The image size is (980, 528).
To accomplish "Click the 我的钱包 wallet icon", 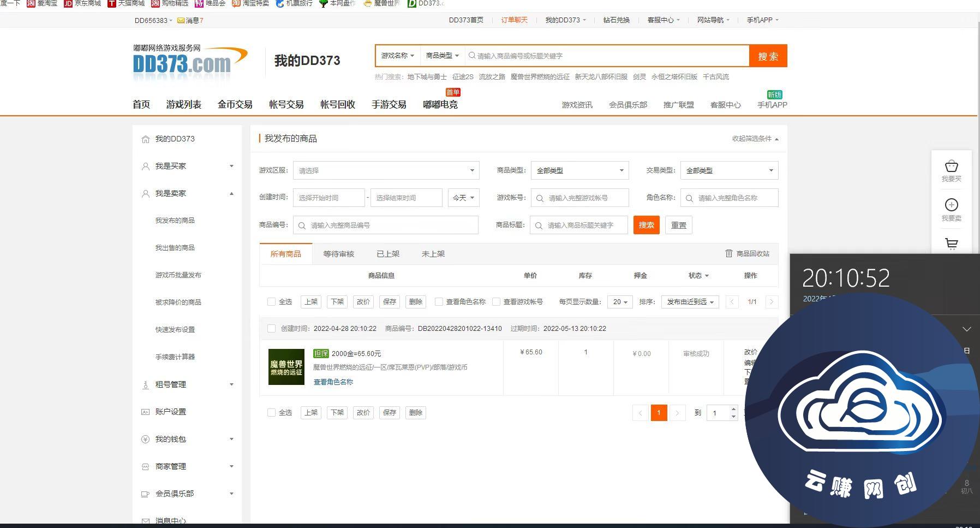I will pos(145,439).
